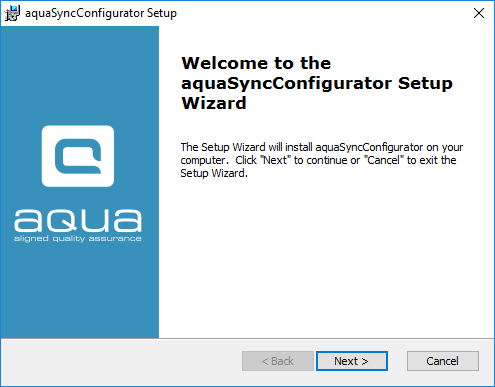Screen dimensions: 495x387
Task: Click the quoted "Cancel" word in the description
Action: click(x=384, y=160)
